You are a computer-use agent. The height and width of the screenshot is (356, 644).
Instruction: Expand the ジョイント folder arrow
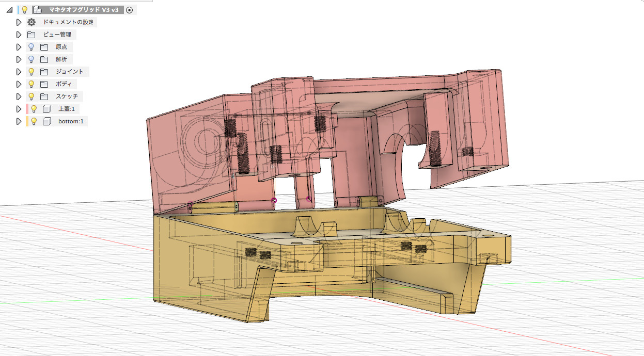coord(19,72)
